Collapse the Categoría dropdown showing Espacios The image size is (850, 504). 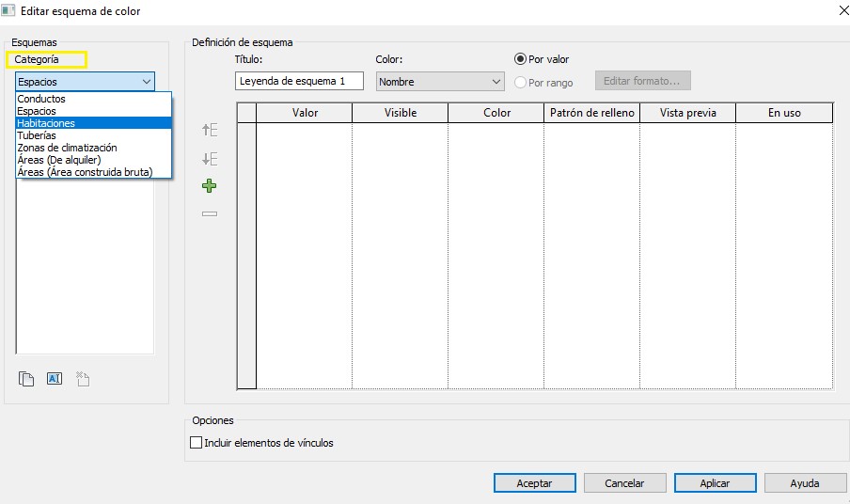point(146,82)
